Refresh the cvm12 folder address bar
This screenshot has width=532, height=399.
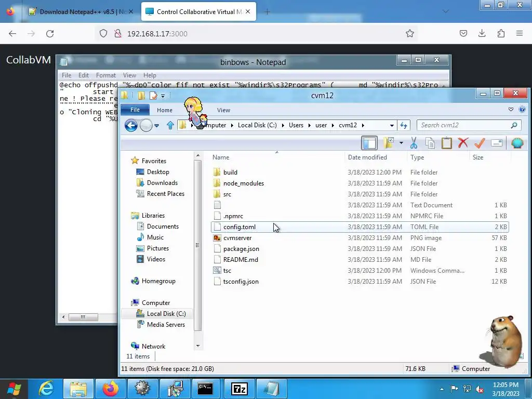tap(403, 125)
